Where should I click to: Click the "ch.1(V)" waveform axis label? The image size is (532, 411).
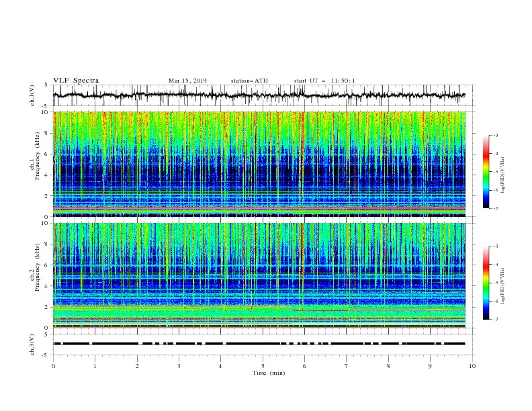[32, 95]
